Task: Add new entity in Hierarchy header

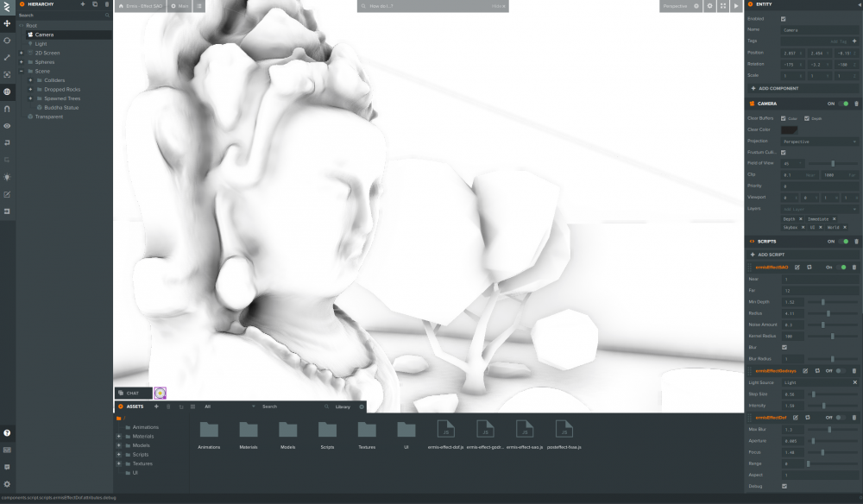Action: pos(83,4)
